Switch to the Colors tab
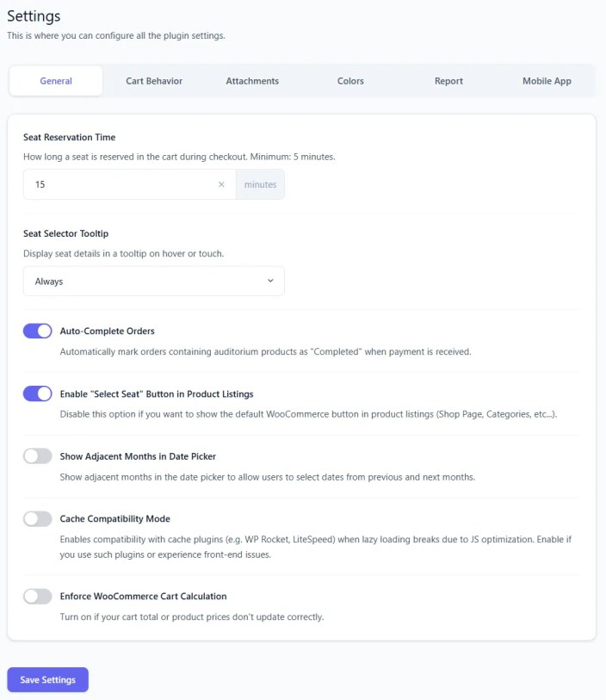Screen dimensions: 606x700 click(x=350, y=80)
